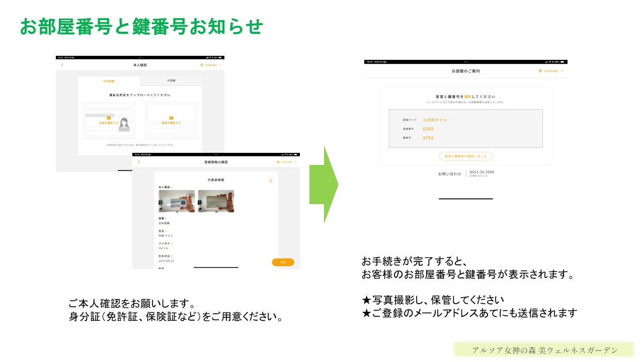The width and height of the screenshot is (644, 362).
Task: Click the pencil edit icon on 代表者情報 card
Action: [x=271, y=180]
